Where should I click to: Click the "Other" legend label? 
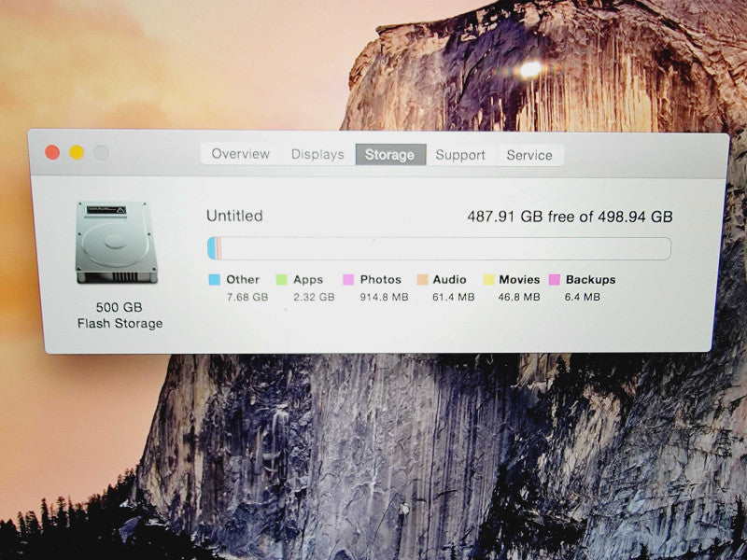[243, 279]
